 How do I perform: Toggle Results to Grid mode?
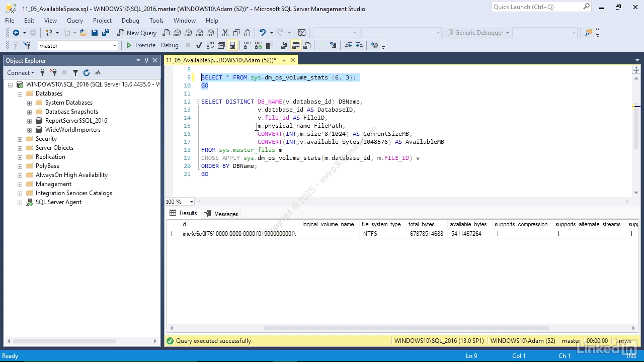[296, 45]
